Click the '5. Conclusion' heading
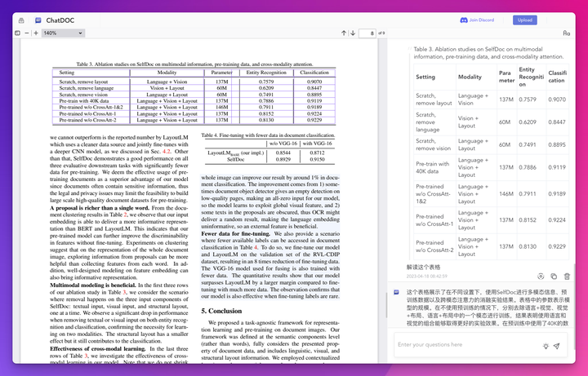This screenshot has height=376, width=588. 221,311
